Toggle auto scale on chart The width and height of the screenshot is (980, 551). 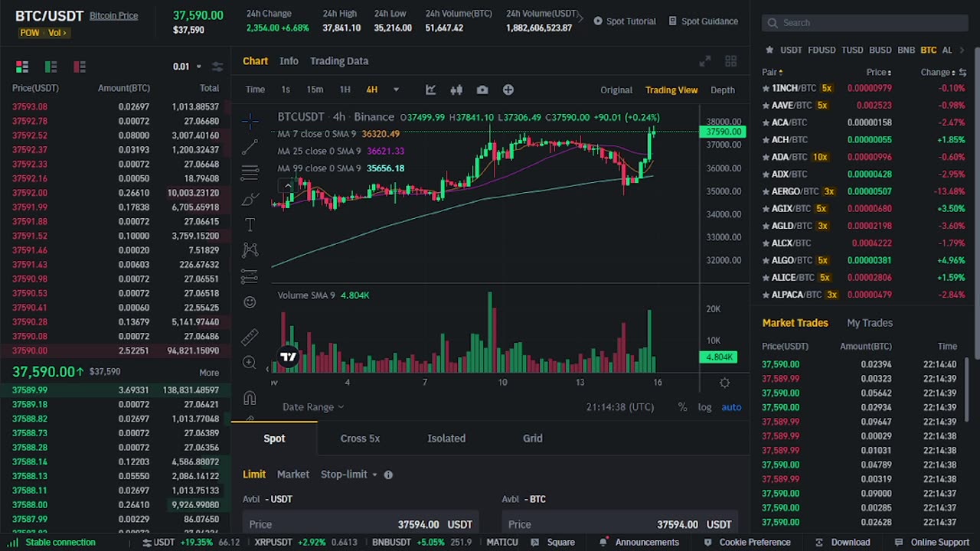tap(731, 407)
